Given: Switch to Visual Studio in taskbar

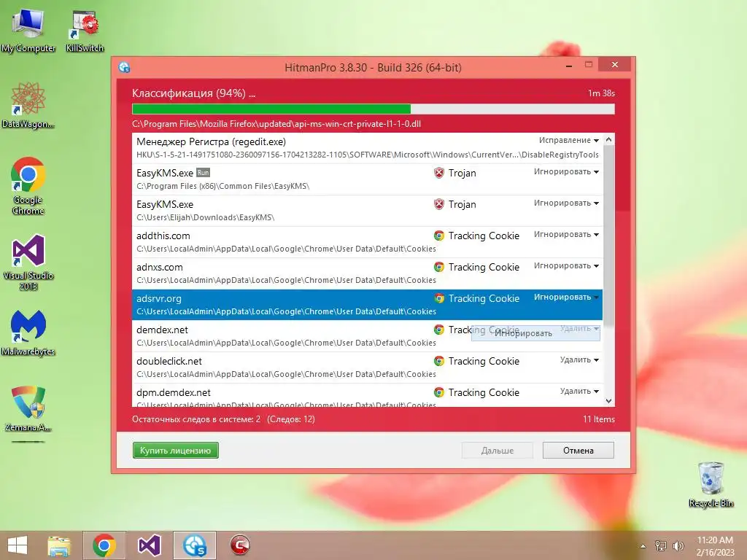Looking at the screenshot, I should [150, 545].
